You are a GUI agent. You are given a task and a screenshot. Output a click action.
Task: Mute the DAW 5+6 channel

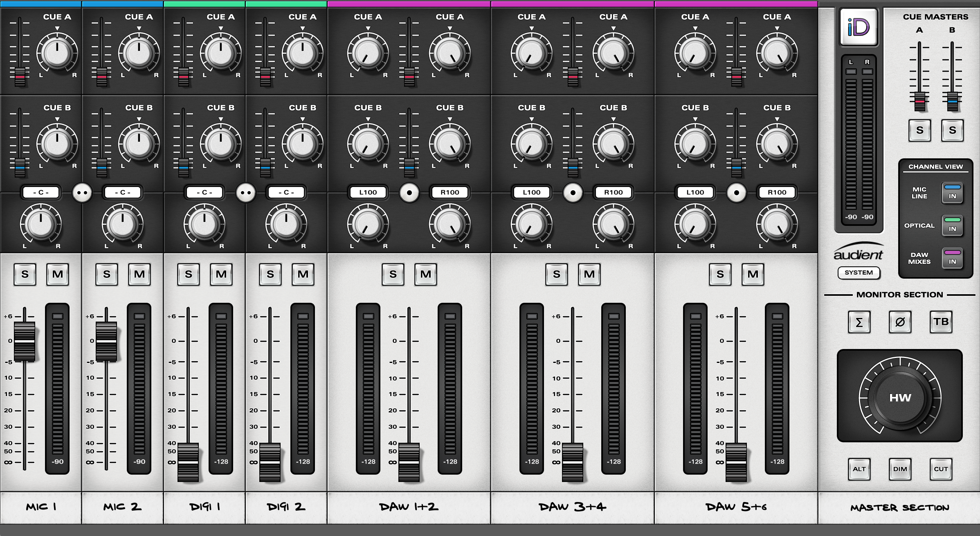click(x=753, y=275)
